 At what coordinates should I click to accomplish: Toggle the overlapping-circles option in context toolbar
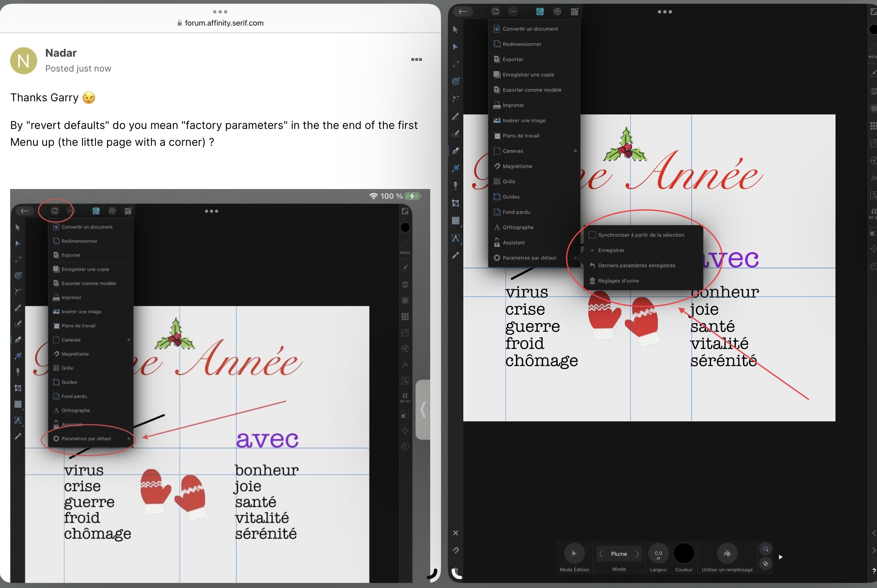point(766,564)
